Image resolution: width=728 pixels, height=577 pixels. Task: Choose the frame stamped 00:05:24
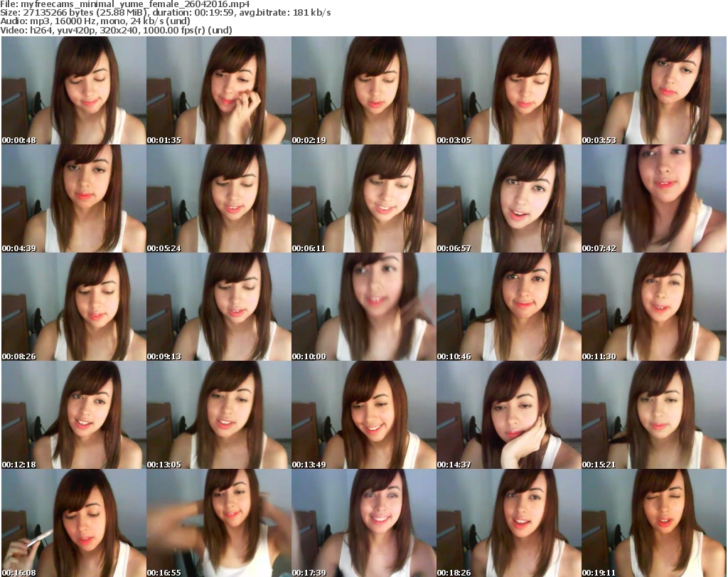point(219,198)
